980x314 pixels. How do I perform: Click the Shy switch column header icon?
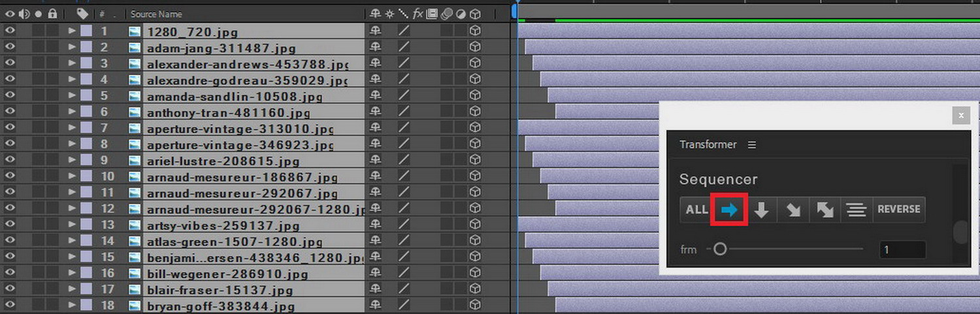(375, 14)
